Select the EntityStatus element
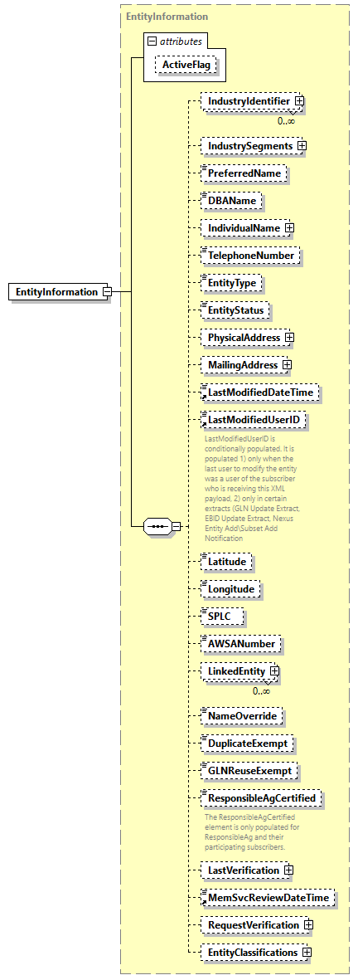This screenshot has width=358, height=980. [x=235, y=310]
